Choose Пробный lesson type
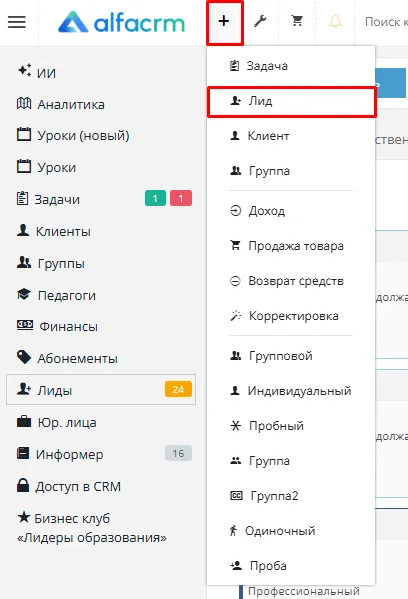This screenshot has height=599, width=408. coord(291,426)
